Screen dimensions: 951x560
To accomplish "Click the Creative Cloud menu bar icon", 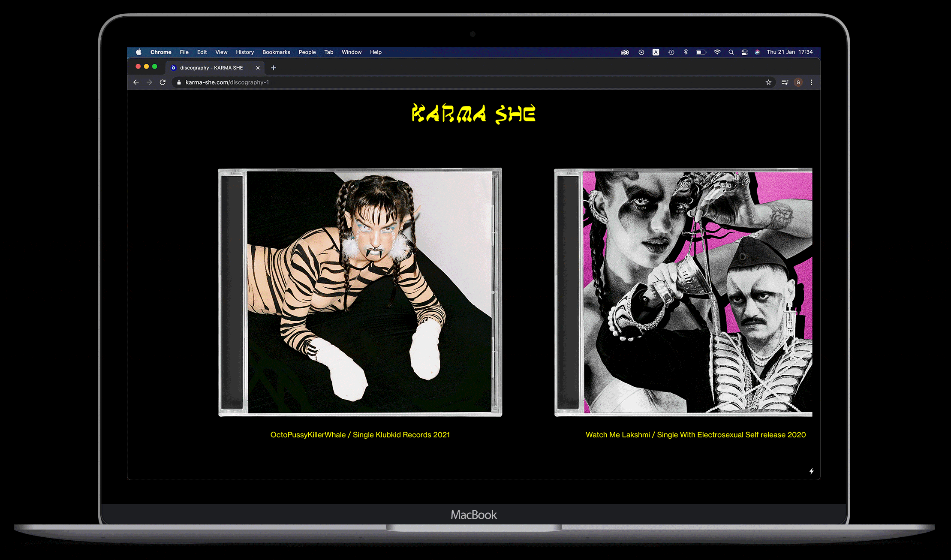I will 625,52.
